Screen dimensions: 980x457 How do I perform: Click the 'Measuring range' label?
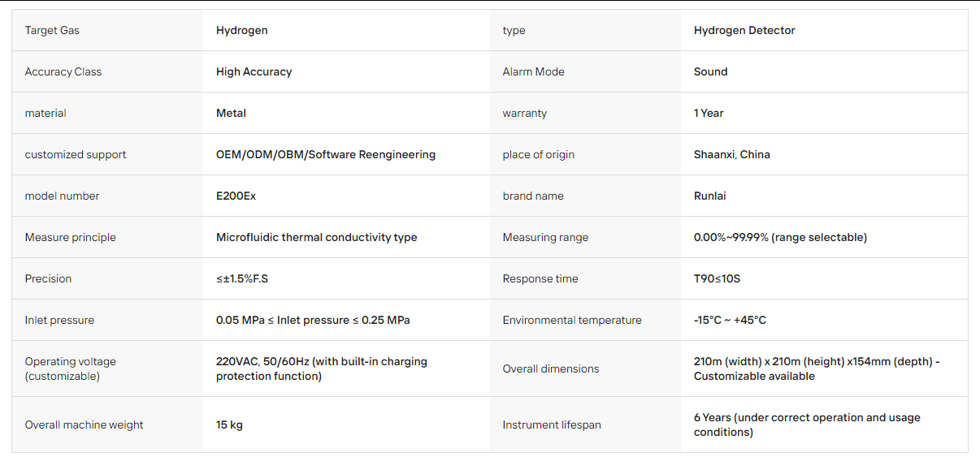[545, 237]
